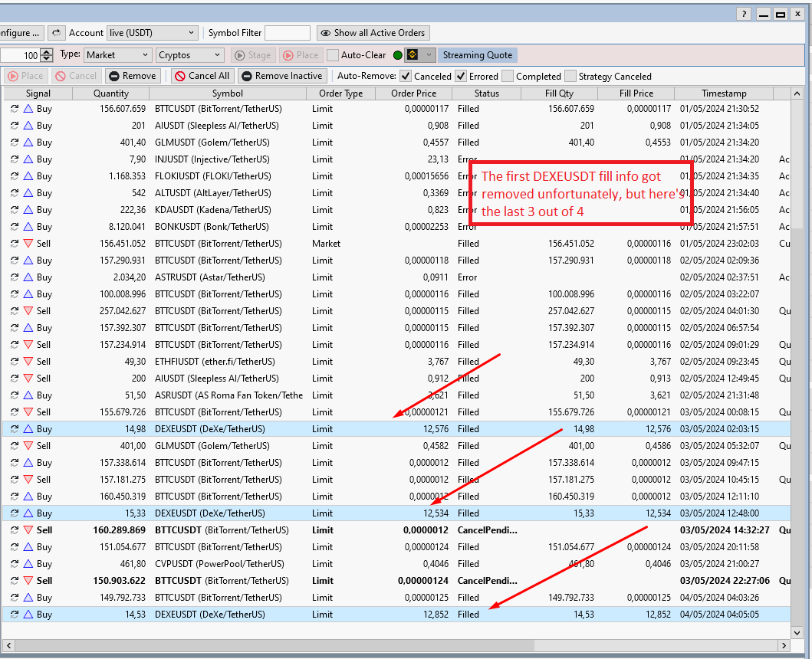This screenshot has height=659, width=812.
Task: Sort by the Order Price column header
Action: click(x=414, y=93)
